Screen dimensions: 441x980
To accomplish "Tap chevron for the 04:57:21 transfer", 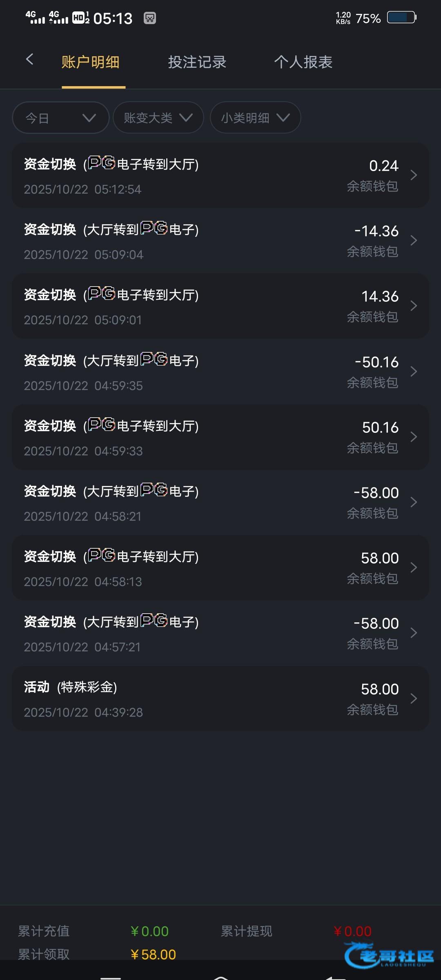I will pyautogui.click(x=414, y=633).
